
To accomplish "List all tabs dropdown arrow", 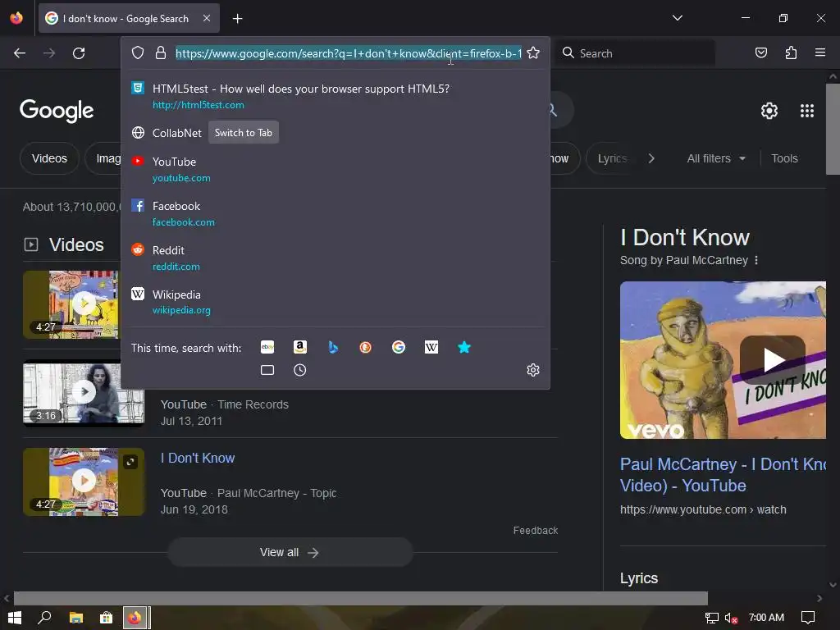I will coord(677,18).
